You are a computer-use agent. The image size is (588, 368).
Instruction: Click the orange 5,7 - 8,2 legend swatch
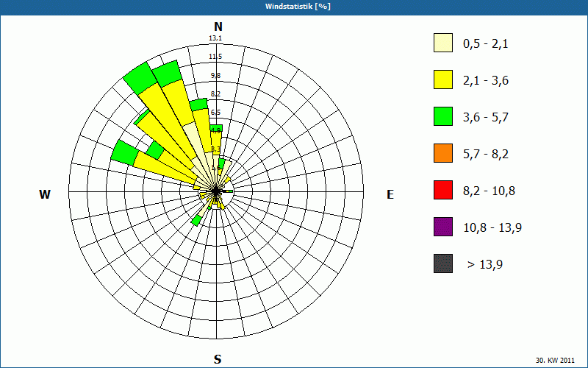(x=443, y=153)
